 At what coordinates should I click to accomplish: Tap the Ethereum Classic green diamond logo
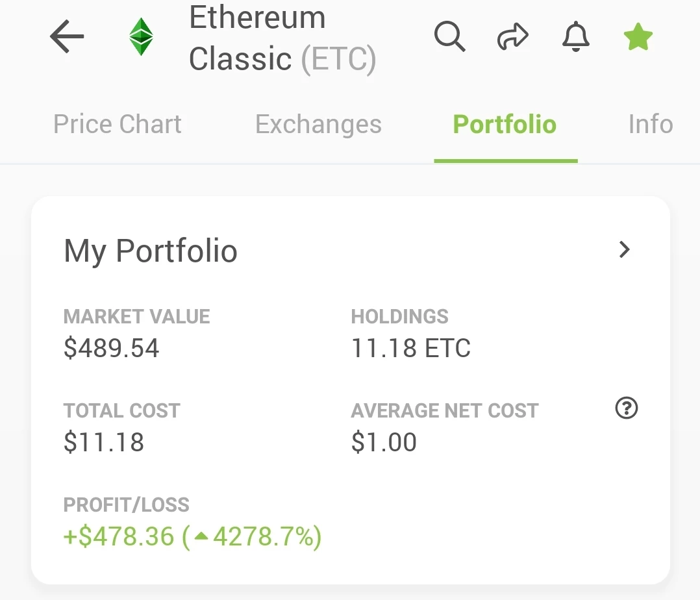[x=141, y=36]
